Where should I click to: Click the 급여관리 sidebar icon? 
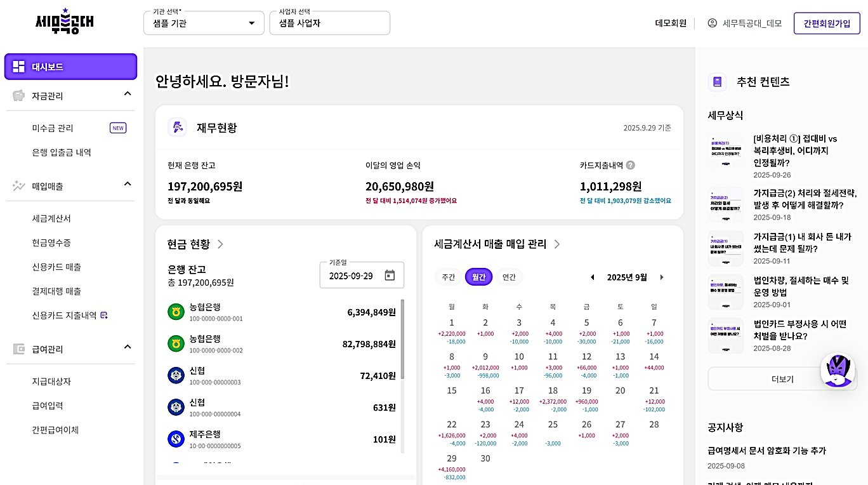(20, 349)
